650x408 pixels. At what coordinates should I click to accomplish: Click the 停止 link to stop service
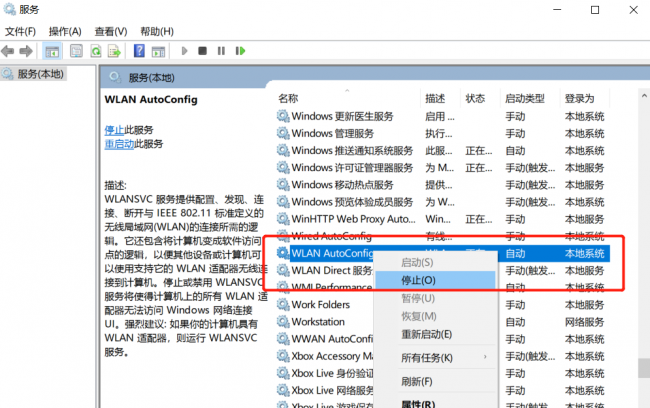point(114,130)
